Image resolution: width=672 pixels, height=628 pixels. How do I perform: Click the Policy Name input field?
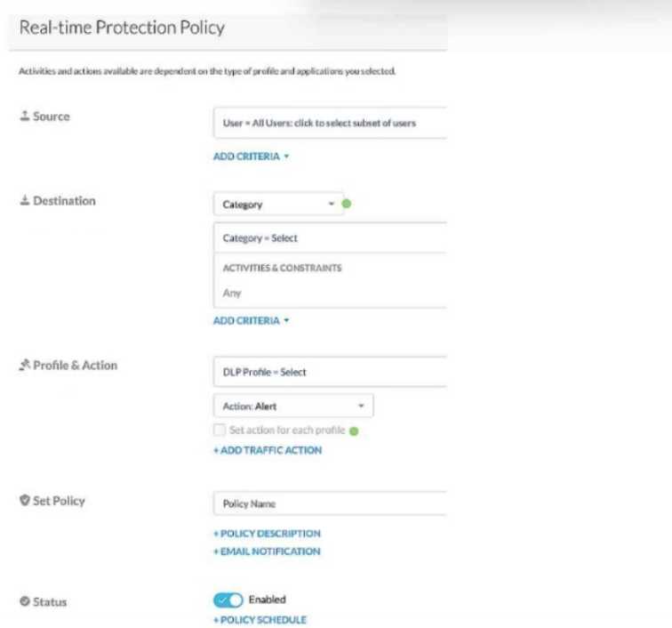coord(329,503)
